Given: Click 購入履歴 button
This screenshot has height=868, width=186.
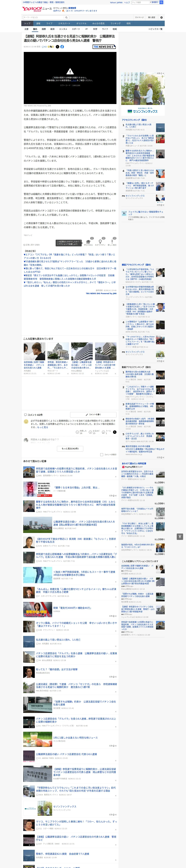Looking at the screenshot, I should point(152,18).
